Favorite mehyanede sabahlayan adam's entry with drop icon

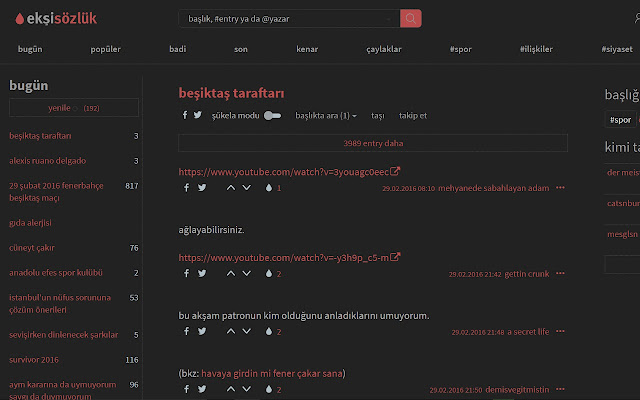(x=269, y=188)
